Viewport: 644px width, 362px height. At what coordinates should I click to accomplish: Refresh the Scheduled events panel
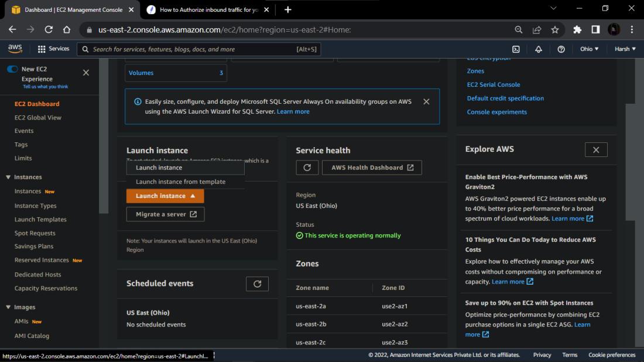point(257,284)
